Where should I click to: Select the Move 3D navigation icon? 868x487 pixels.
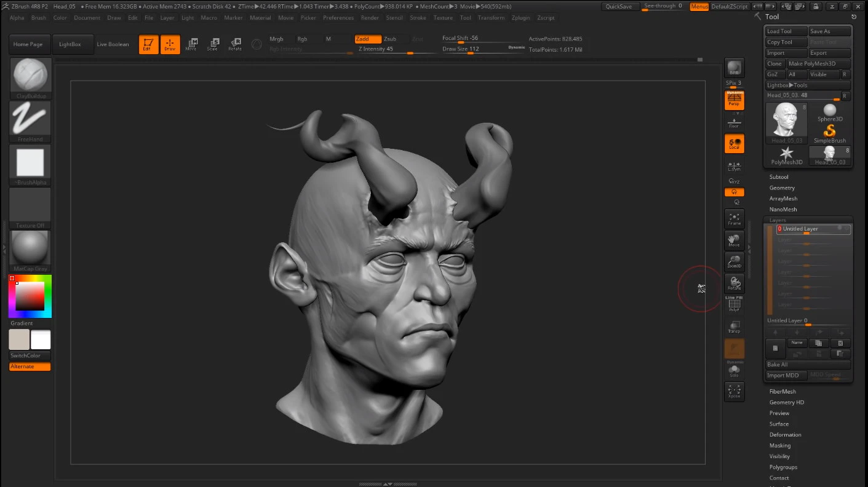click(x=734, y=240)
